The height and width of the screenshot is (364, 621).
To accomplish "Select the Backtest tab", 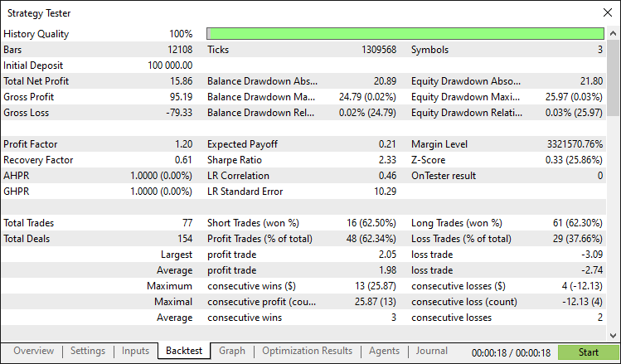I will click(x=184, y=351).
